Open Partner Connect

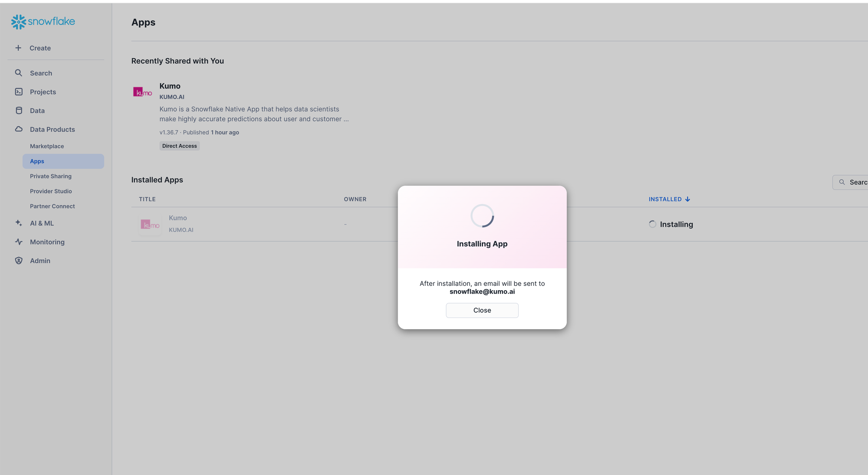(53, 206)
